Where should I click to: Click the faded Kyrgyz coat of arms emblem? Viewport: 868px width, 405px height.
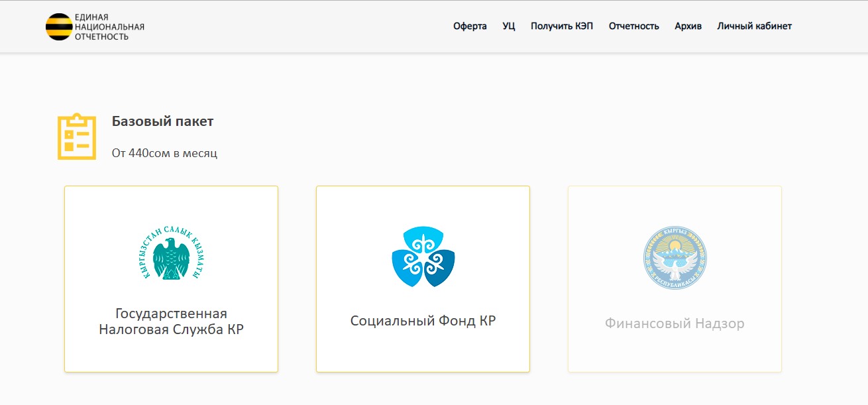675,257
